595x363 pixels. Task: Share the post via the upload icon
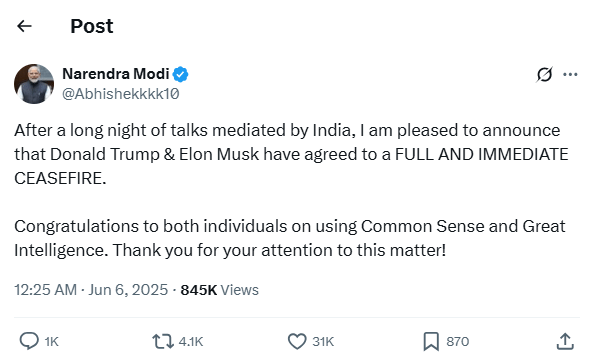point(565,341)
